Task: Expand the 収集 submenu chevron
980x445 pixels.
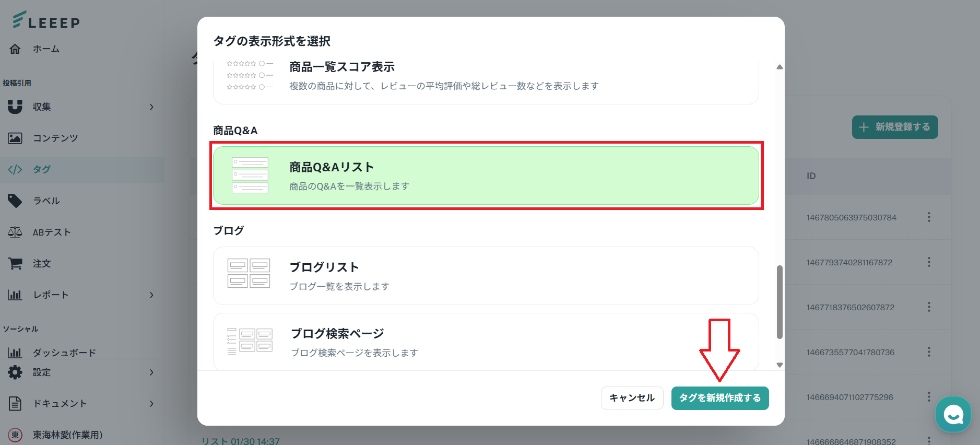Action: [x=151, y=107]
